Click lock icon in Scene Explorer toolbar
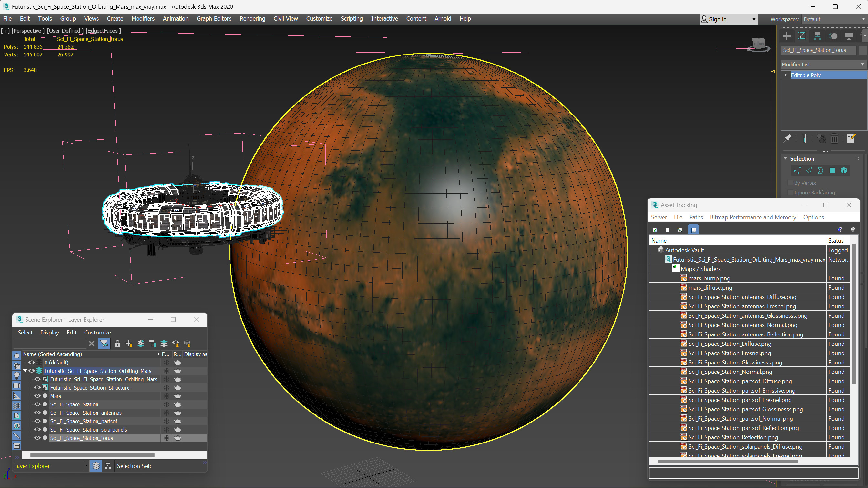The height and width of the screenshot is (488, 868). (117, 344)
